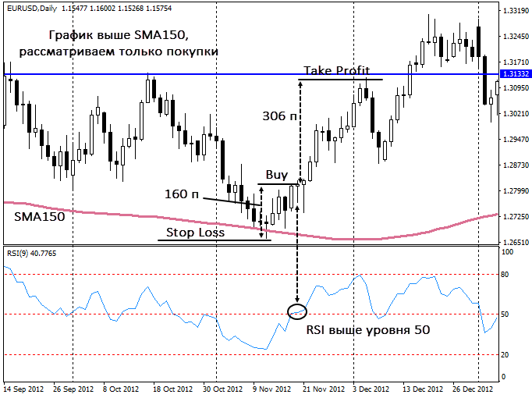Click the 1.30950 price axis label
This screenshot has width=532, height=398.
tap(516, 88)
